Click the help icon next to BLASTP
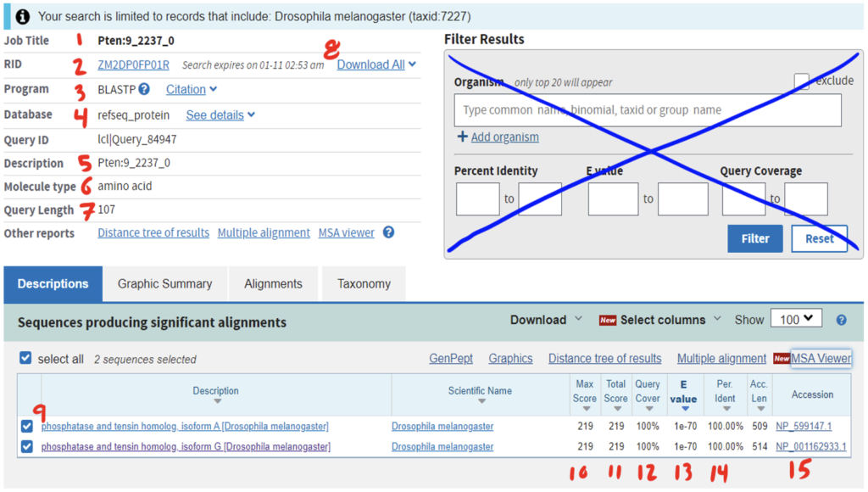 pos(144,89)
